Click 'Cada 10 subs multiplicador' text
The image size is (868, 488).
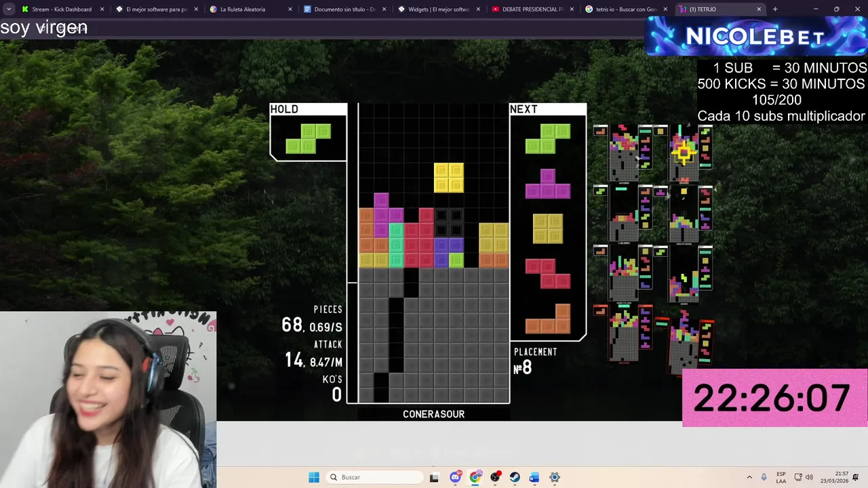coord(781,116)
